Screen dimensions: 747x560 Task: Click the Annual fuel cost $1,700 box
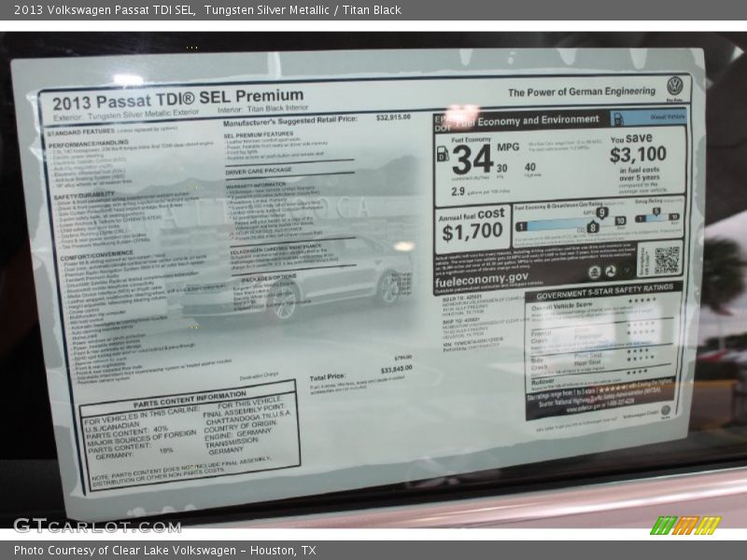[472, 227]
